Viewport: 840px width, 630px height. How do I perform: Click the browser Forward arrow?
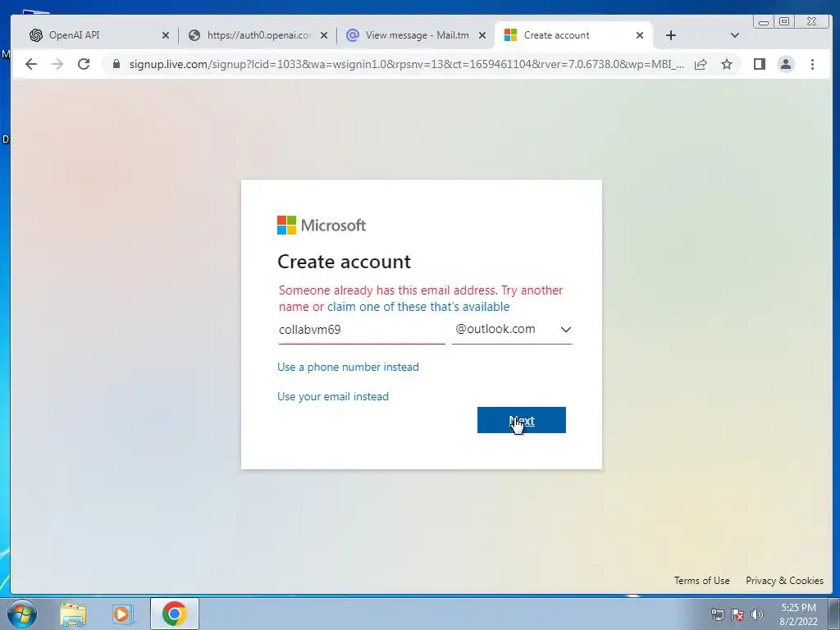click(x=57, y=64)
